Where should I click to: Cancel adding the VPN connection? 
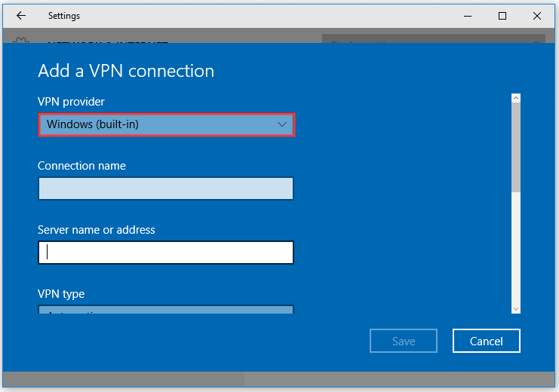[x=487, y=341]
